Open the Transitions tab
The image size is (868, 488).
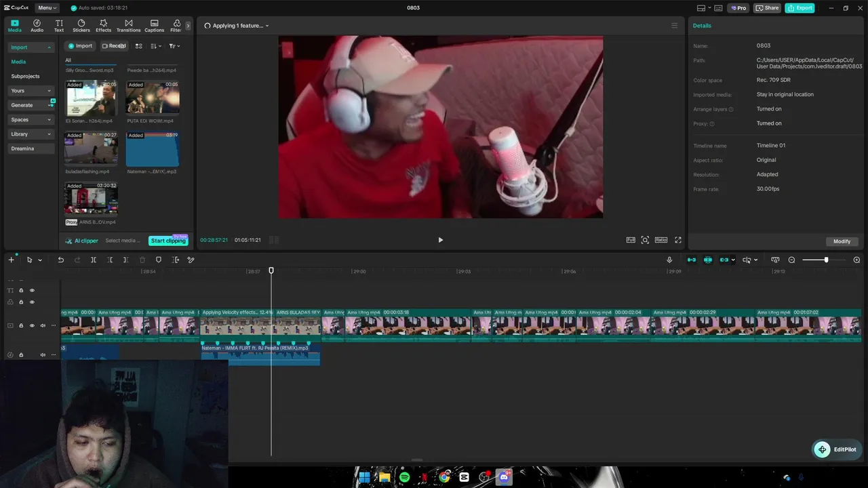click(x=128, y=26)
